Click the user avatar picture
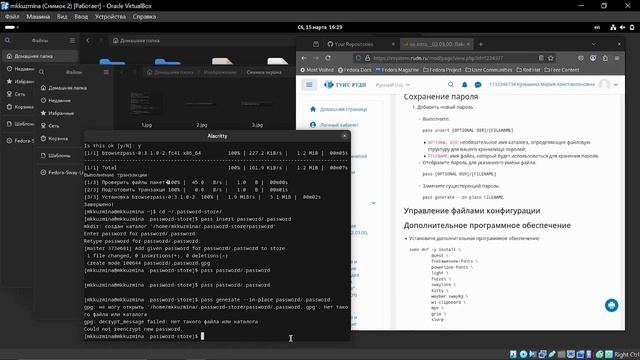640x360 pixels. pyautogui.click(x=604, y=84)
